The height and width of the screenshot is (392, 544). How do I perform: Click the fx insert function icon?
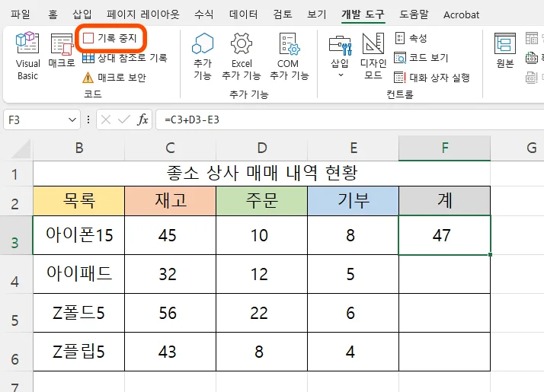point(142,120)
